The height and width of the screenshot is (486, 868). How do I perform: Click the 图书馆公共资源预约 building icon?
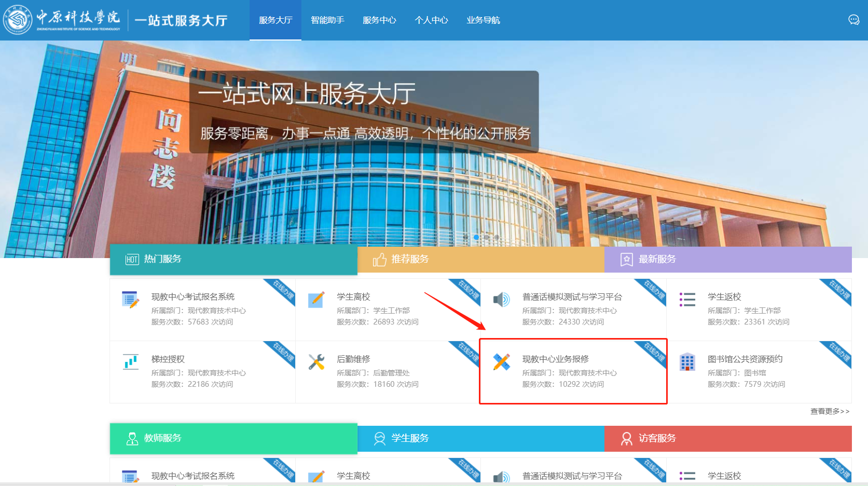687,362
